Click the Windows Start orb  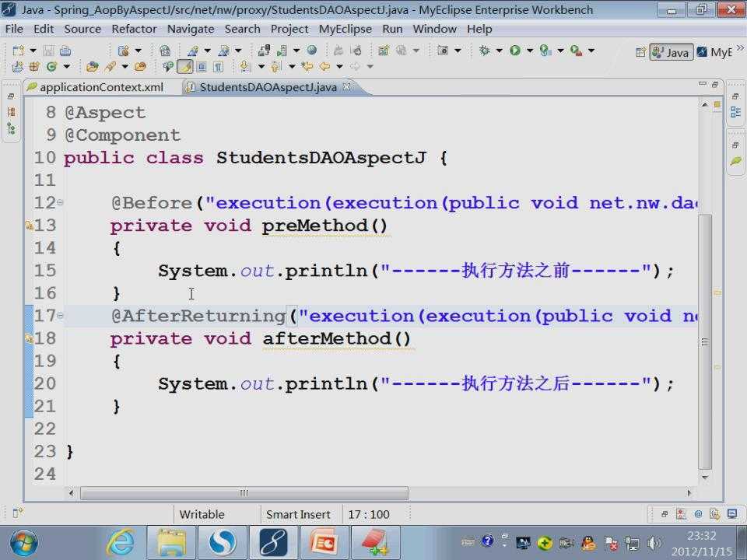[x=24, y=543]
